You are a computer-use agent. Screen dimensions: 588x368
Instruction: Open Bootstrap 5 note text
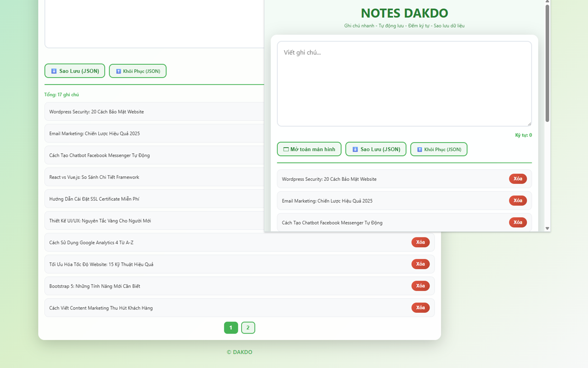click(95, 286)
